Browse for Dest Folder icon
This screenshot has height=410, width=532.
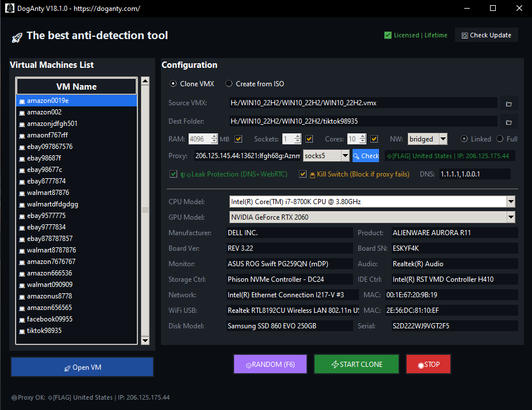click(508, 122)
